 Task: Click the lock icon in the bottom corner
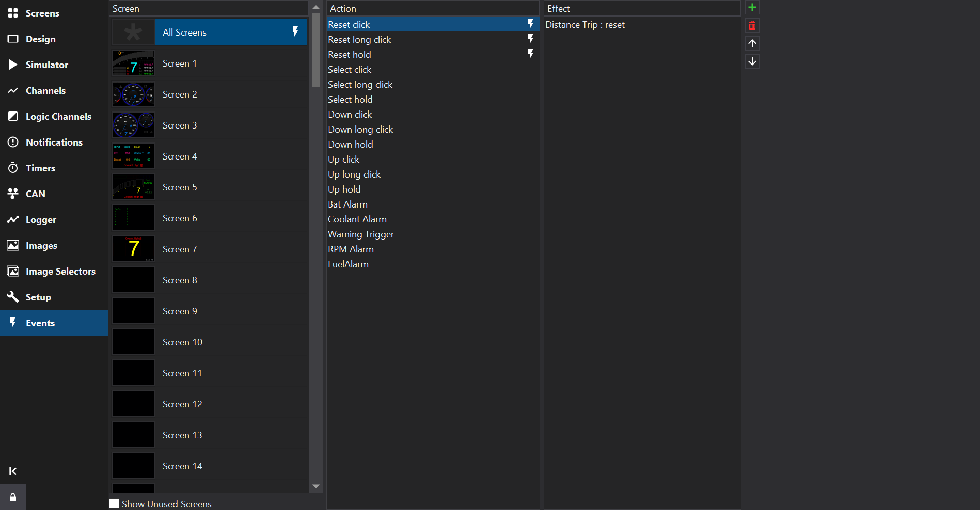(13, 497)
